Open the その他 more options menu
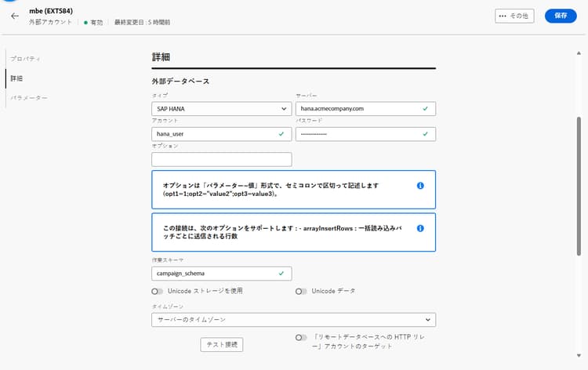Screen dimensions: 588x370 tap(514, 16)
